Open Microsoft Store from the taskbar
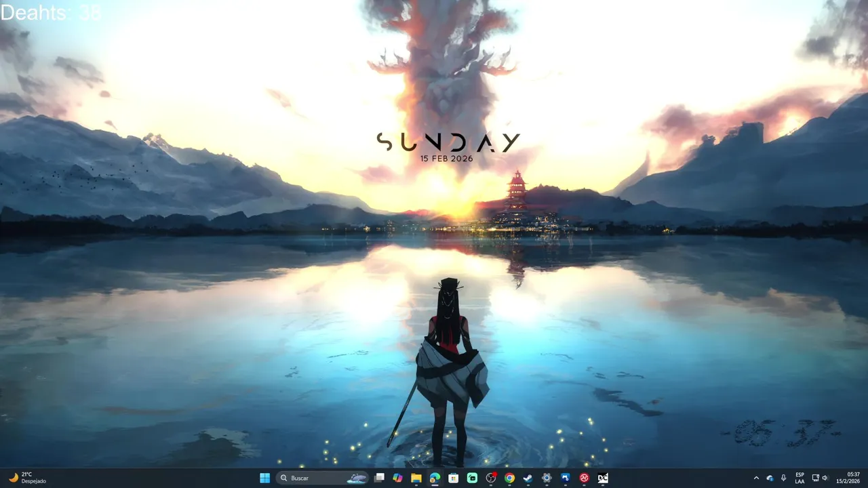 point(453,478)
